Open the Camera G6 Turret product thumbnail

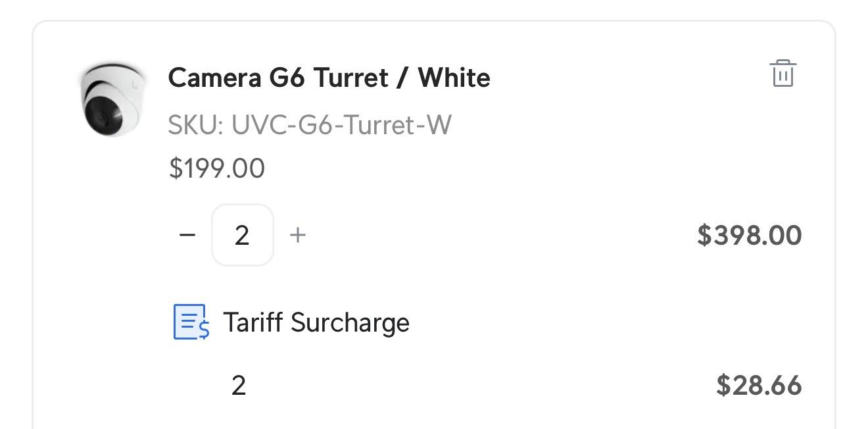[112, 99]
